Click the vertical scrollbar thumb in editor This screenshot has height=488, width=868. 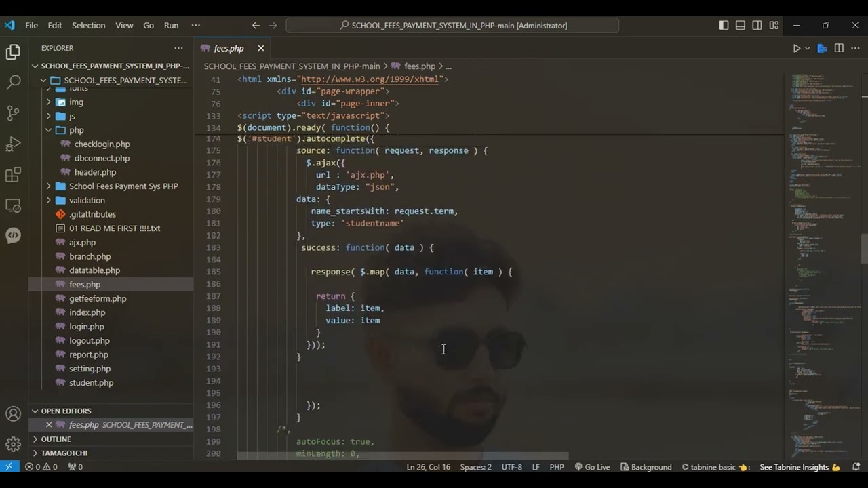point(865,249)
